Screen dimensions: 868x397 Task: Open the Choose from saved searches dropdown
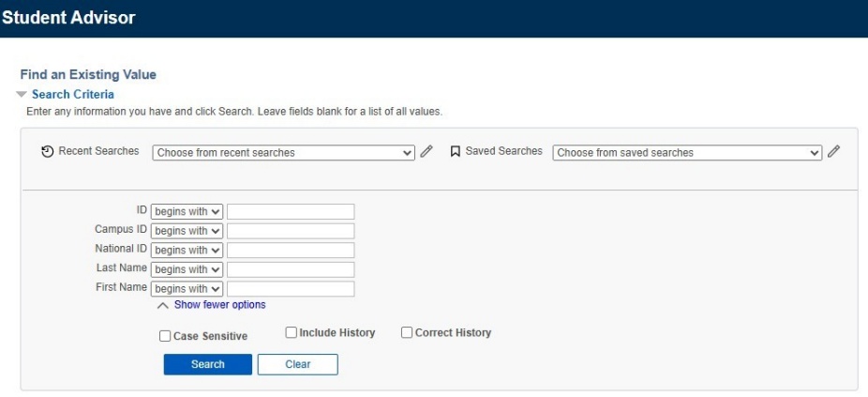coord(687,152)
